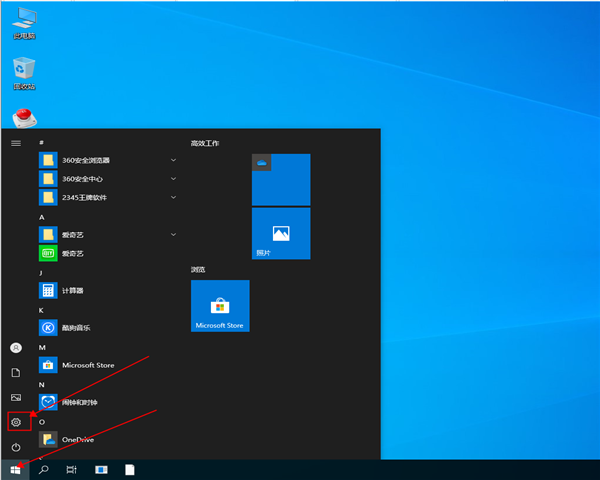Viewport: 600px width, 480px height.
Task: Toggle the Start hamburger menu
Action: pyautogui.click(x=16, y=143)
